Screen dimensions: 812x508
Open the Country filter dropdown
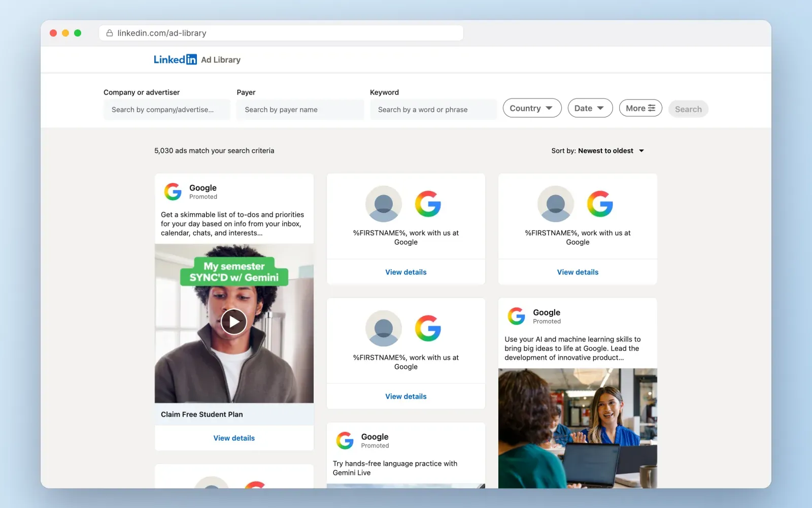click(532, 108)
